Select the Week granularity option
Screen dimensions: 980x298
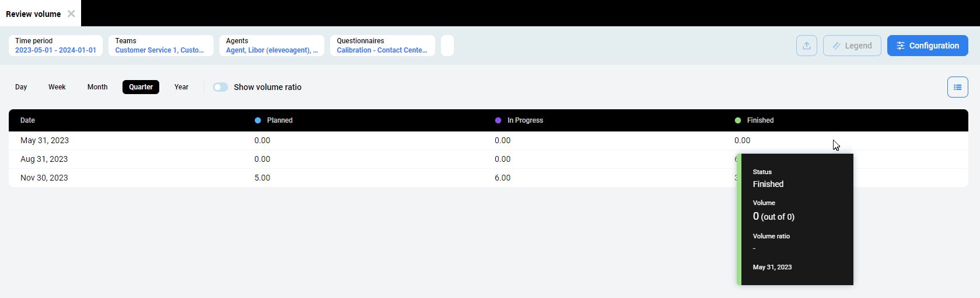coord(57,87)
